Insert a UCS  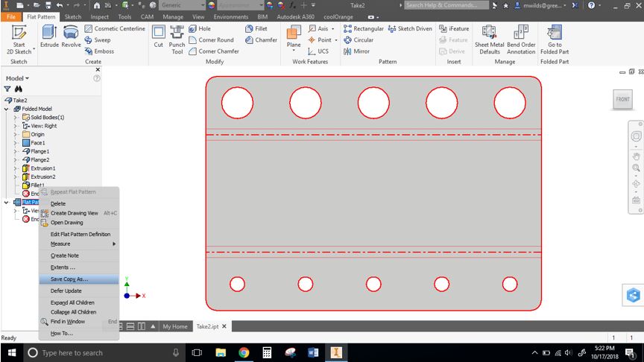tap(318, 51)
